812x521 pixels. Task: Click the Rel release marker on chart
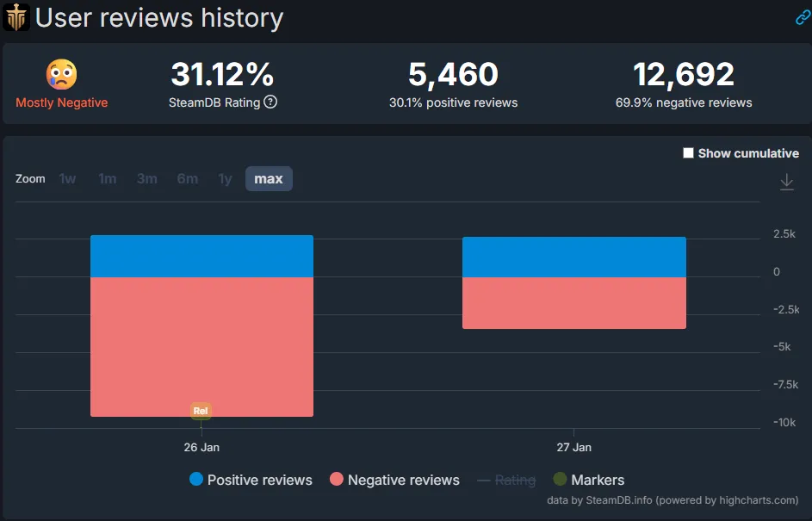(201, 411)
